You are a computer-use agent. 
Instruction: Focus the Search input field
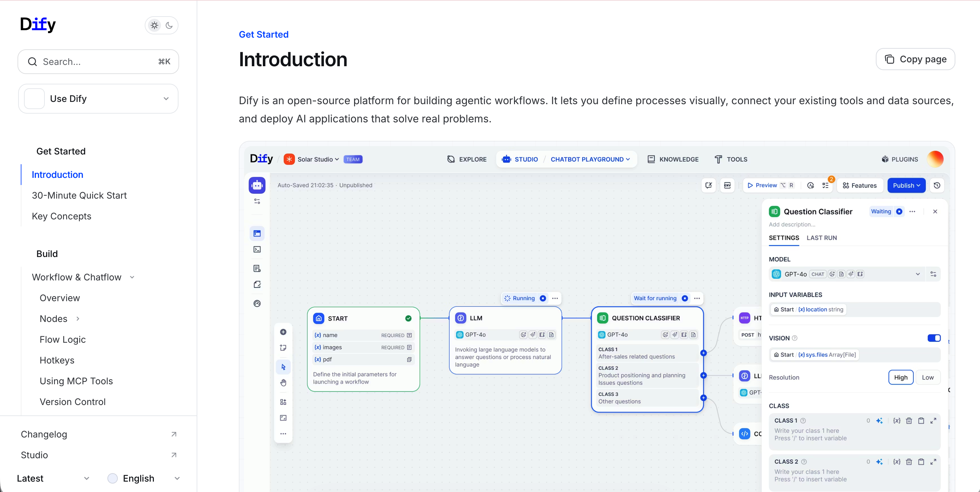[x=98, y=62]
